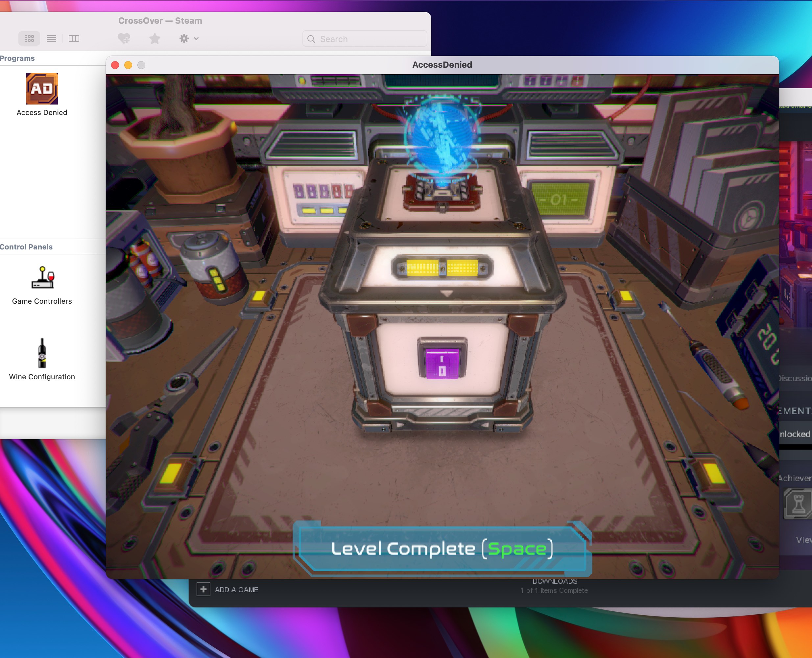Click the chess rook achievement icon in Steam
The height and width of the screenshot is (658, 812).
pyautogui.click(x=798, y=504)
